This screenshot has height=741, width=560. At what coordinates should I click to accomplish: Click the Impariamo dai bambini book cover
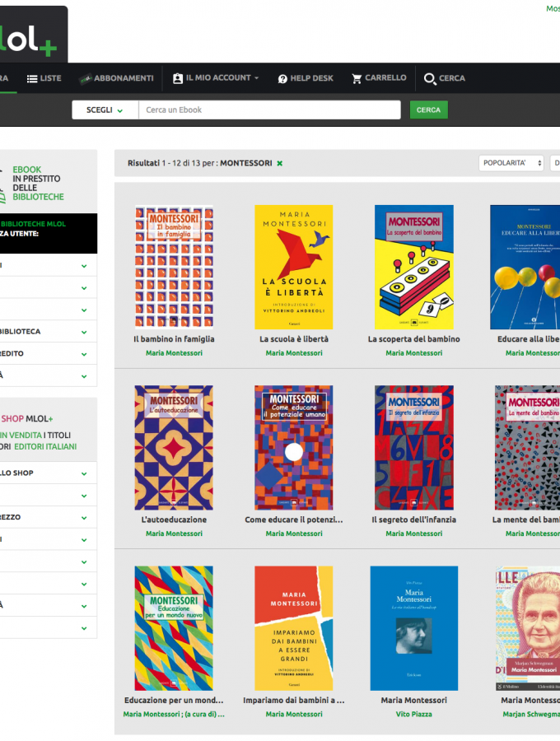294,628
